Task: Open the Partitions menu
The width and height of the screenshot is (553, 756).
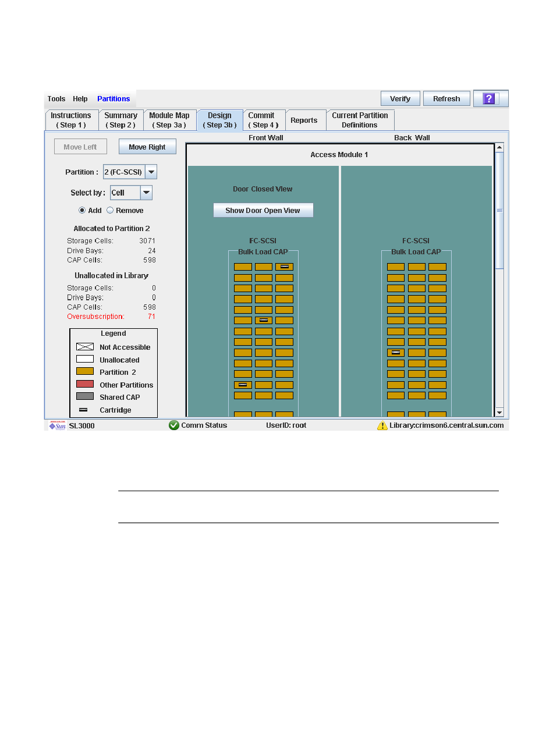Action: pyautogui.click(x=114, y=99)
